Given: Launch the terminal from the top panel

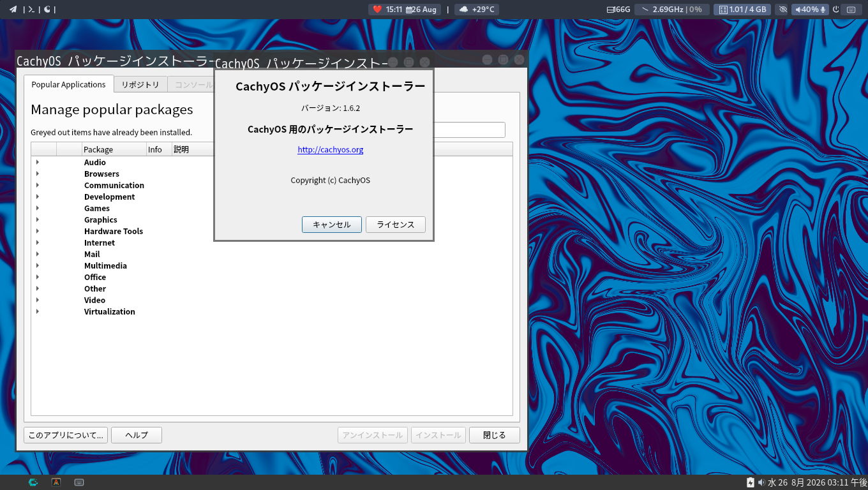Looking at the screenshot, I should pos(31,10).
